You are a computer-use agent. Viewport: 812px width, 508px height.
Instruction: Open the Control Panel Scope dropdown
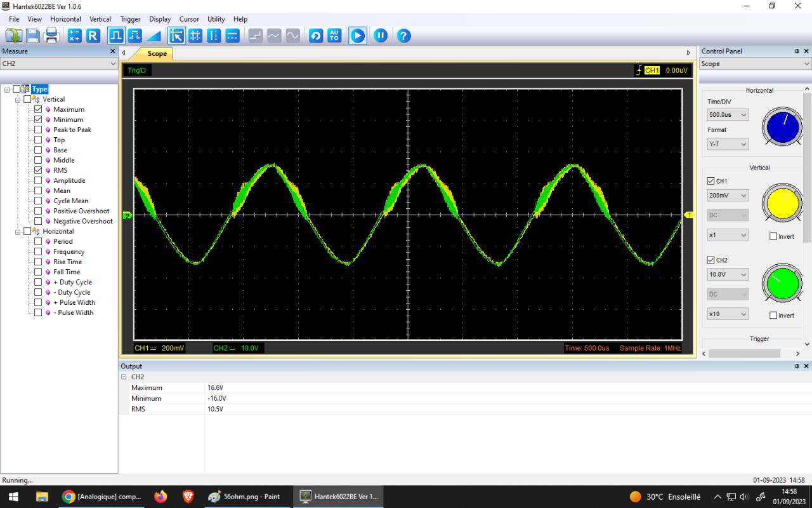[x=756, y=63]
